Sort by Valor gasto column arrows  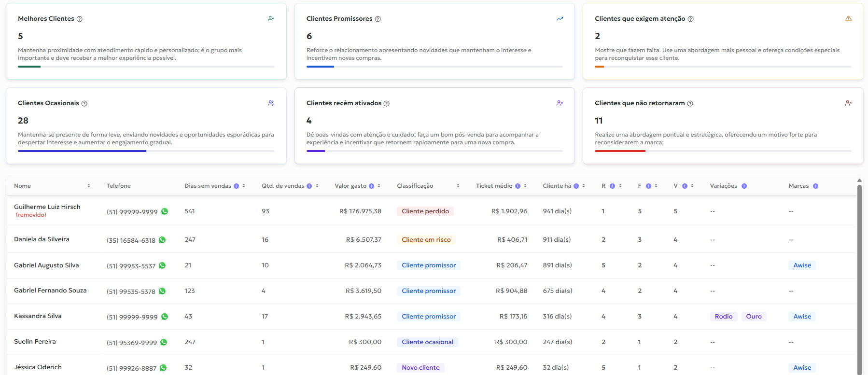(379, 186)
